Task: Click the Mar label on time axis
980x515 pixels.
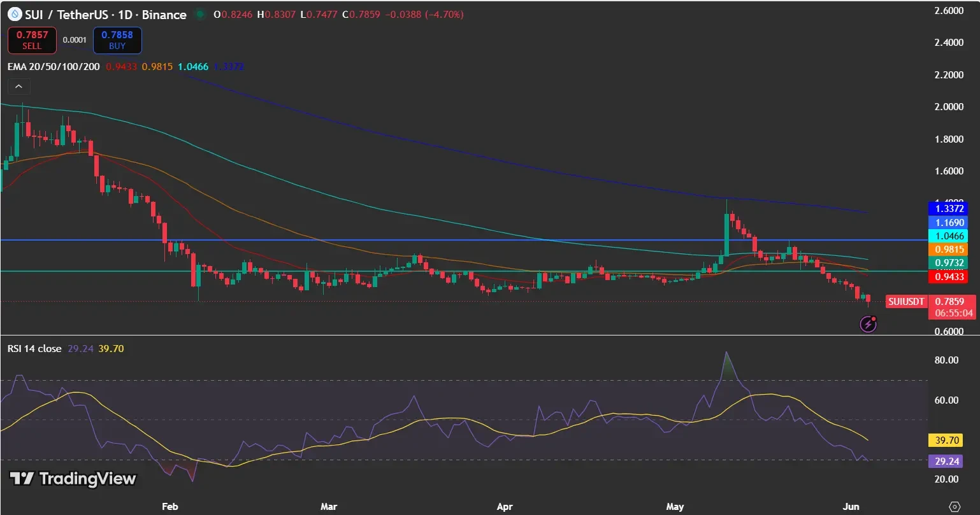Action: pyautogui.click(x=328, y=507)
